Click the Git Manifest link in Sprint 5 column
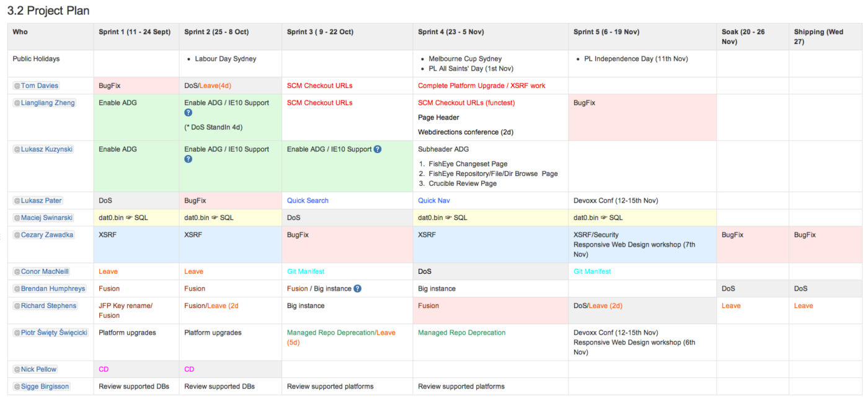 click(593, 271)
